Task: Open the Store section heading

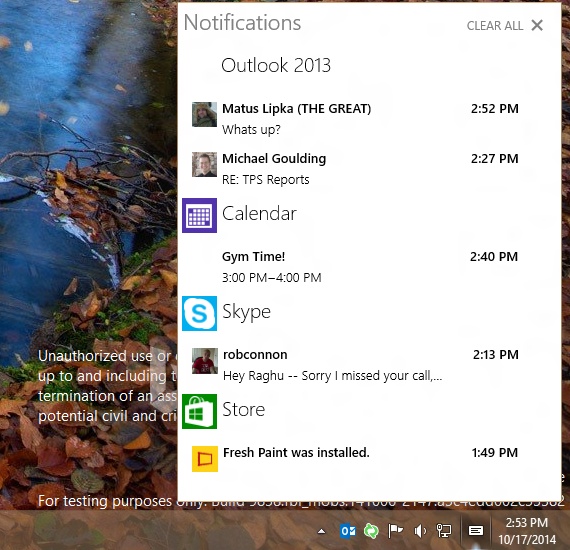Action: click(244, 409)
